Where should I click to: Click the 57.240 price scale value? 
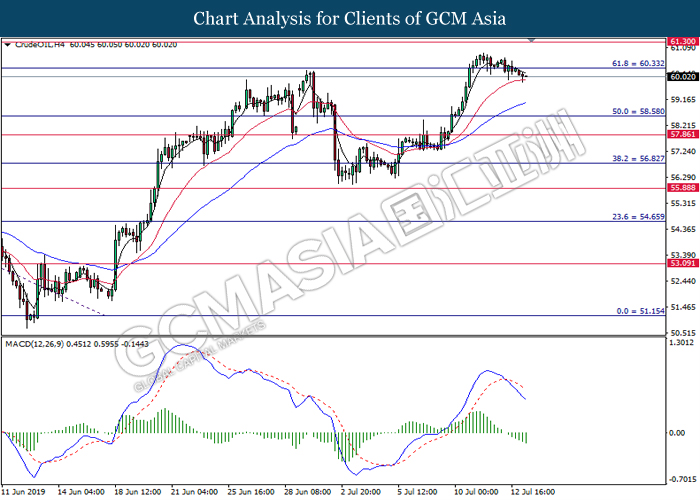tap(683, 151)
